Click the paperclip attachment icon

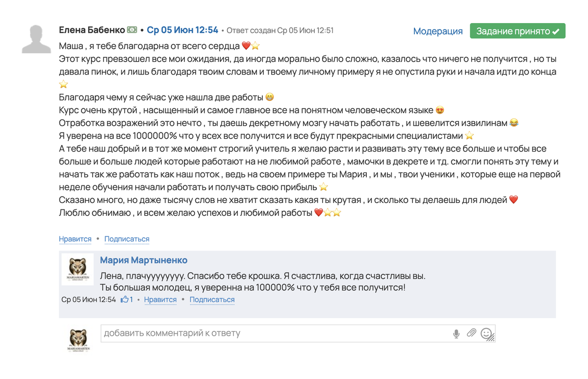[x=471, y=333]
